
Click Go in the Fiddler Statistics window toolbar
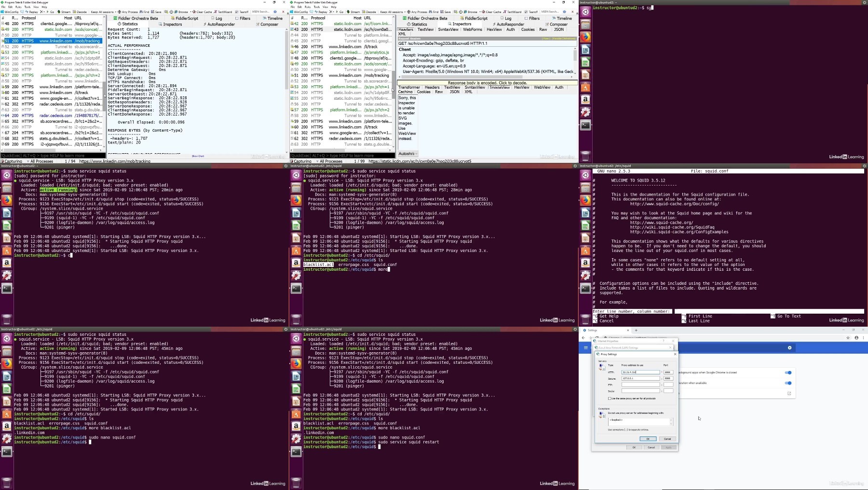click(51, 12)
